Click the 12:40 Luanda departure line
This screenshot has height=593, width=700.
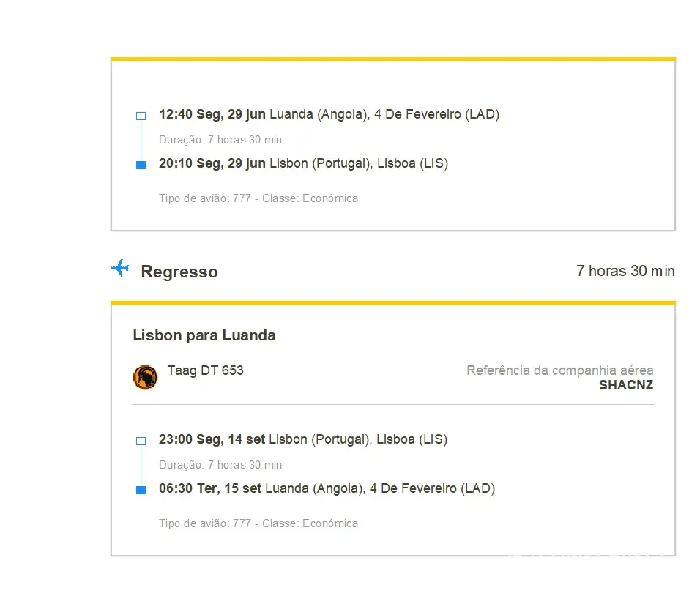click(x=329, y=114)
